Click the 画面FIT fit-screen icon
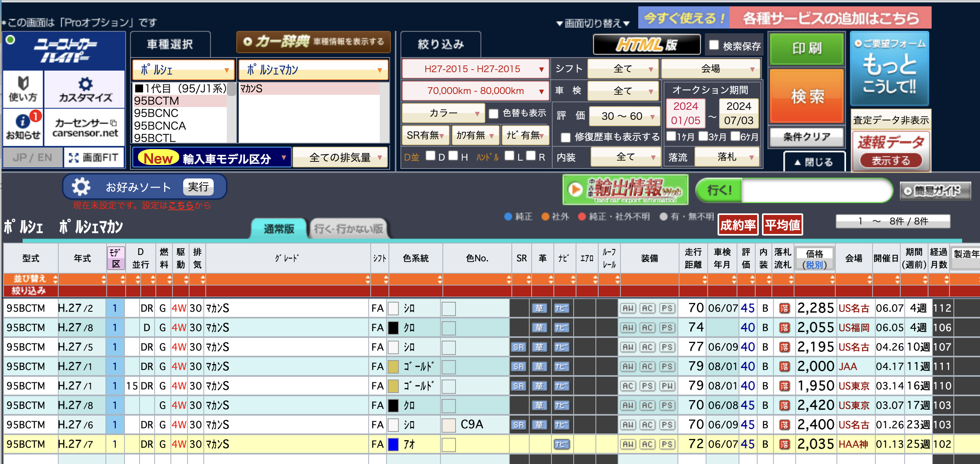This screenshot has width=980, height=464. [94, 157]
